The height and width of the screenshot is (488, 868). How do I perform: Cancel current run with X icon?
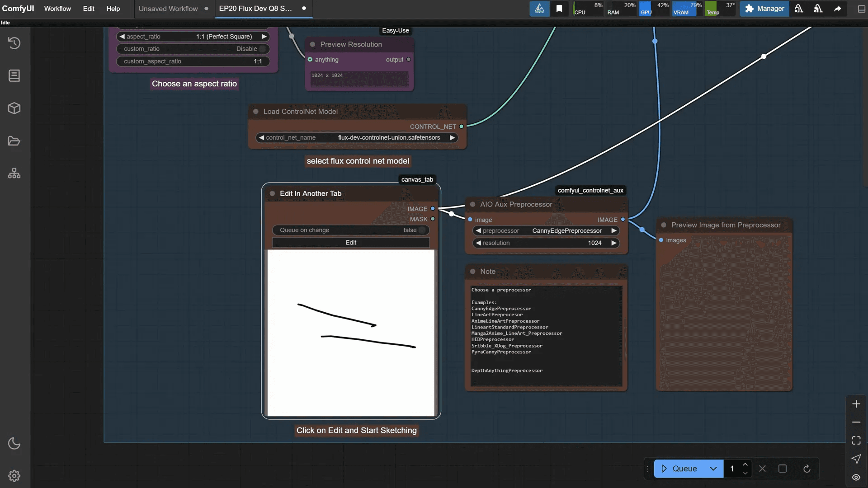pos(762,469)
